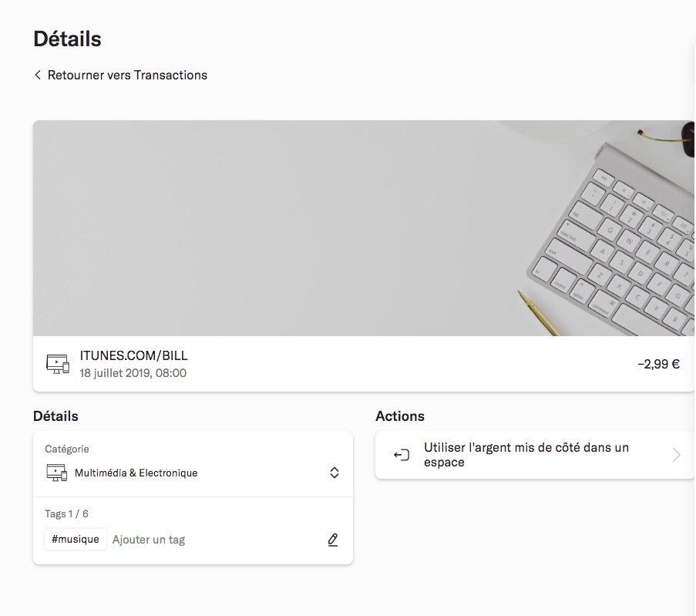This screenshot has width=696, height=616.
Task: Open the Multimédia & Electronique category dropdown
Action: [136, 473]
